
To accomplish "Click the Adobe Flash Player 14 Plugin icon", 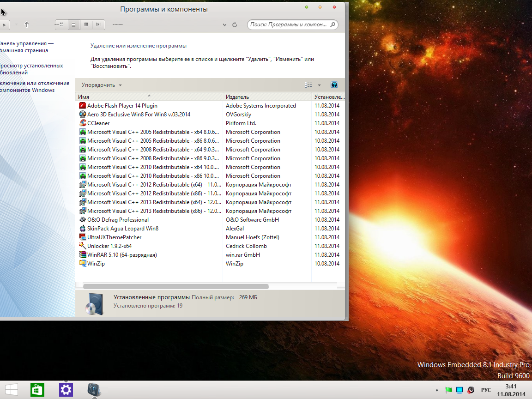I will [83, 105].
